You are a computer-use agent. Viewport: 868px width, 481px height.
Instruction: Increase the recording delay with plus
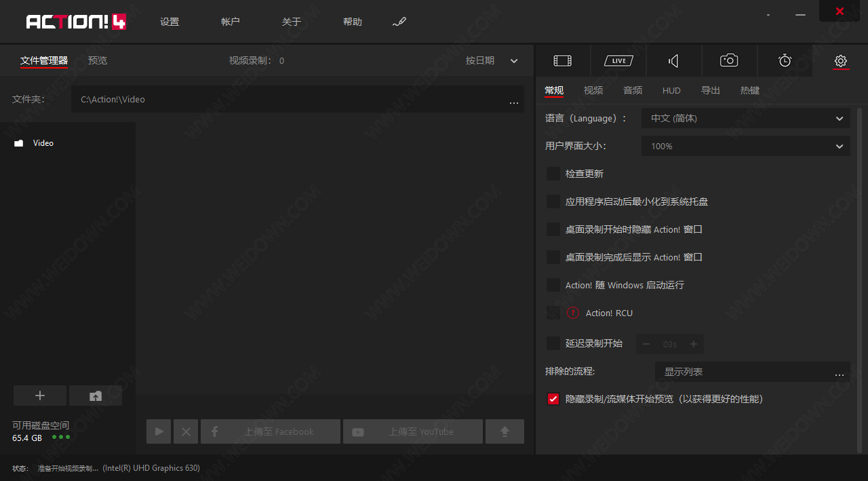(x=694, y=344)
